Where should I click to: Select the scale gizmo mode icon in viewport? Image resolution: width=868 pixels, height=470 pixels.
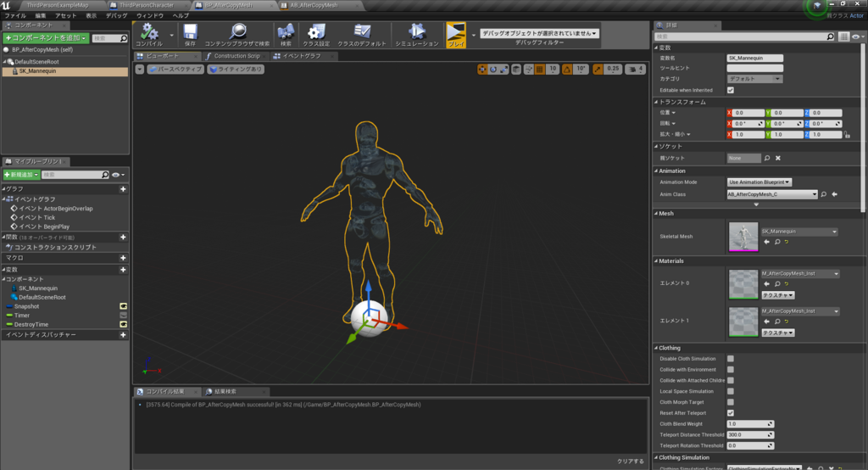[504, 70]
